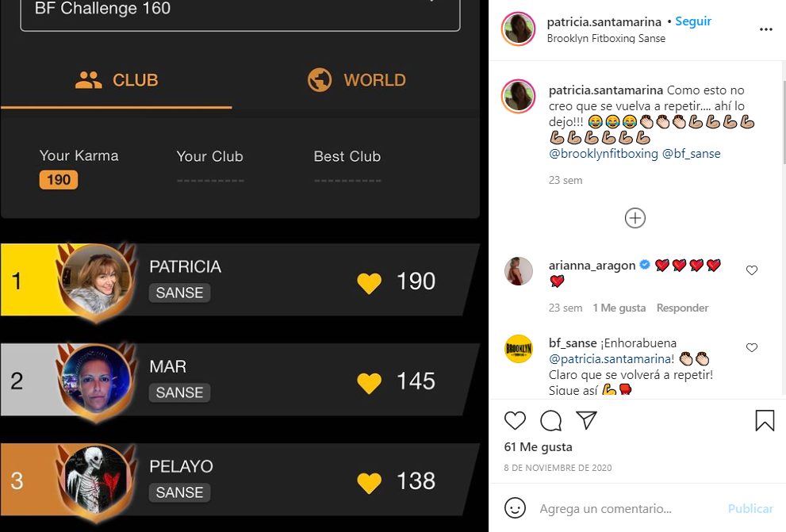Click Publicar to post comment
Viewport: 786px width, 532px height.
point(750,508)
